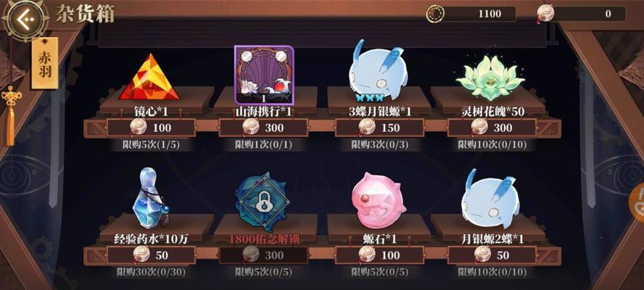The image size is (644, 290).
Task: Tap the token currency balance showing 0
Action: point(582,14)
